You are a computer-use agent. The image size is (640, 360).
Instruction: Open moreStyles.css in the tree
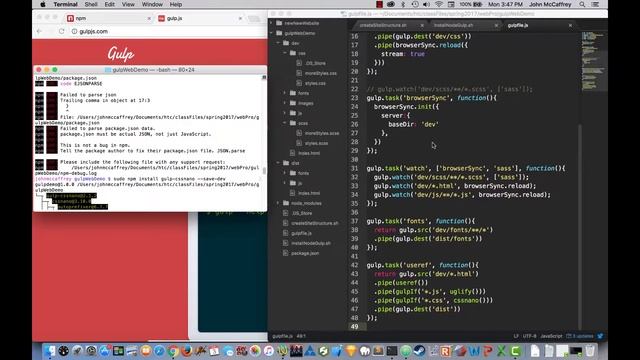pyautogui.click(x=321, y=73)
